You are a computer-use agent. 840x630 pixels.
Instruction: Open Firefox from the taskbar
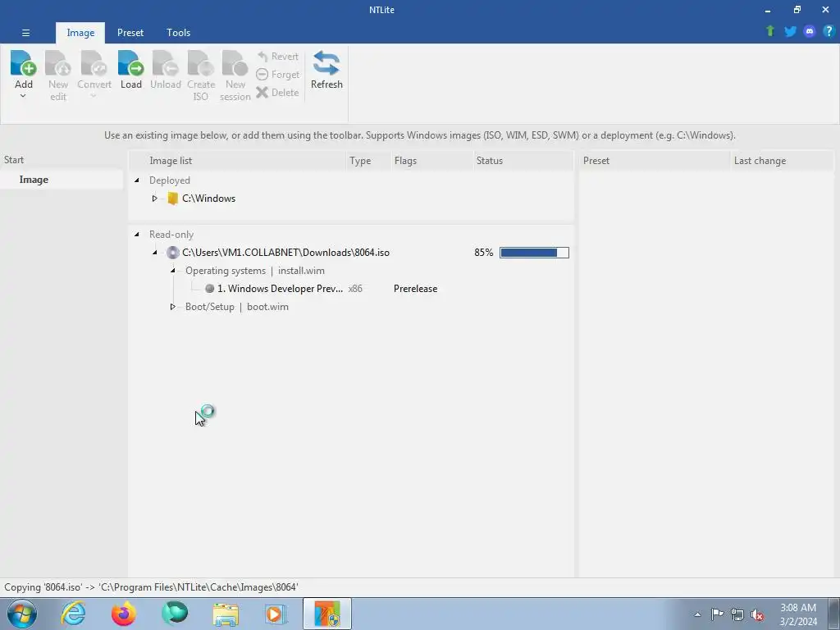point(123,614)
